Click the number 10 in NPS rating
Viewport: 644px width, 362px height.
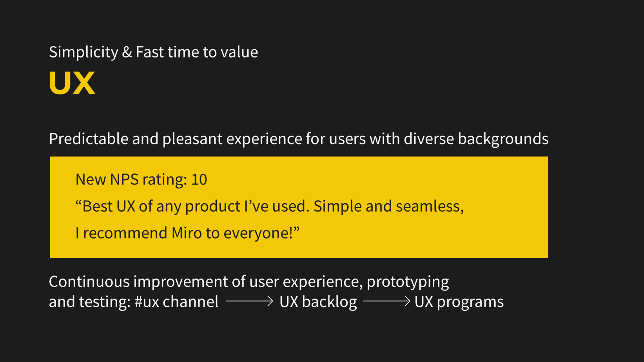point(199,179)
